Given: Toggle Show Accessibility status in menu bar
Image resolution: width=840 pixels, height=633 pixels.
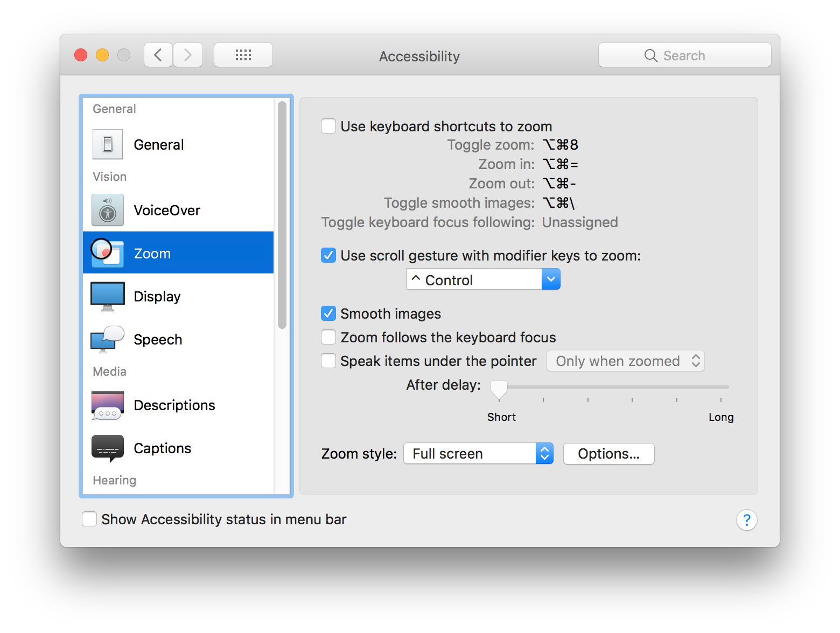Looking at the screenshot, I should 89,519.
